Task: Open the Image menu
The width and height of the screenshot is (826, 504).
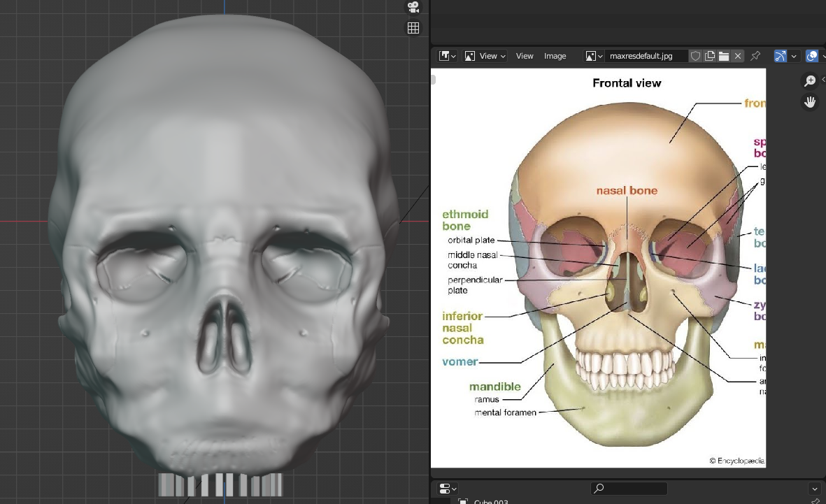Action: [x=555, y=56]
